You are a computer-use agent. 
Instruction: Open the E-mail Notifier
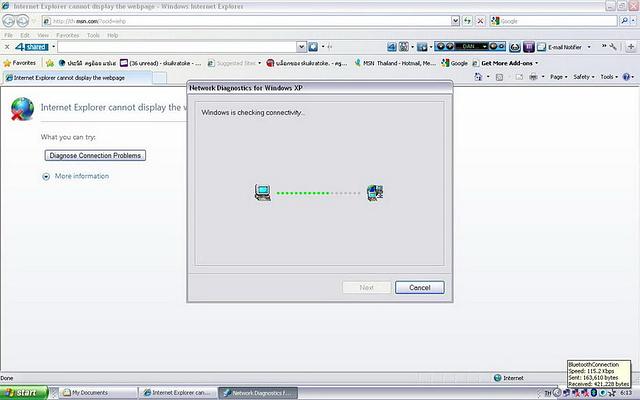point(559,47)
